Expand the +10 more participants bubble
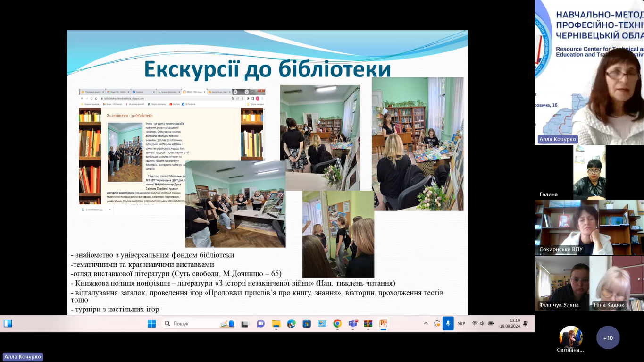Image resolution: width=644 pixels, height=362 pixels. [x=608, y=338]
